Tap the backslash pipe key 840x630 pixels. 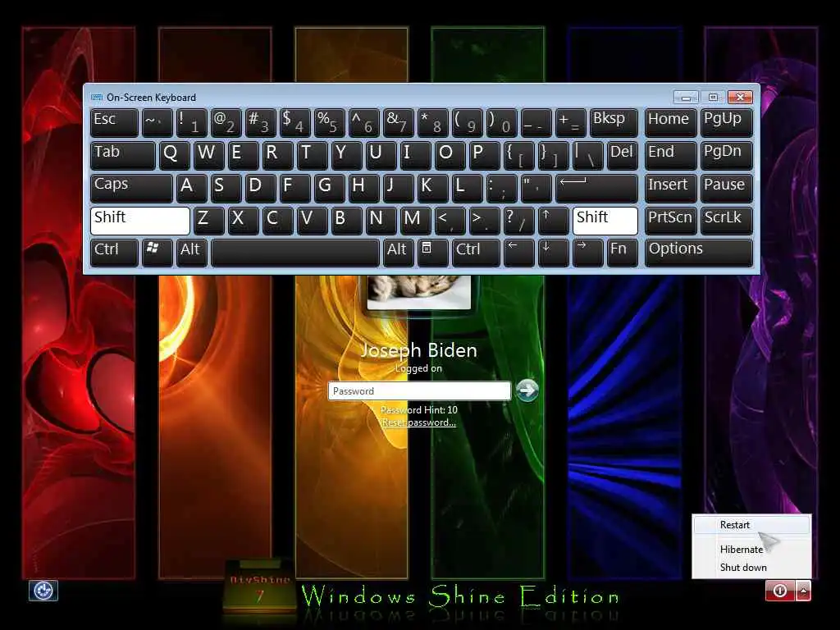[x=587, y=155]
